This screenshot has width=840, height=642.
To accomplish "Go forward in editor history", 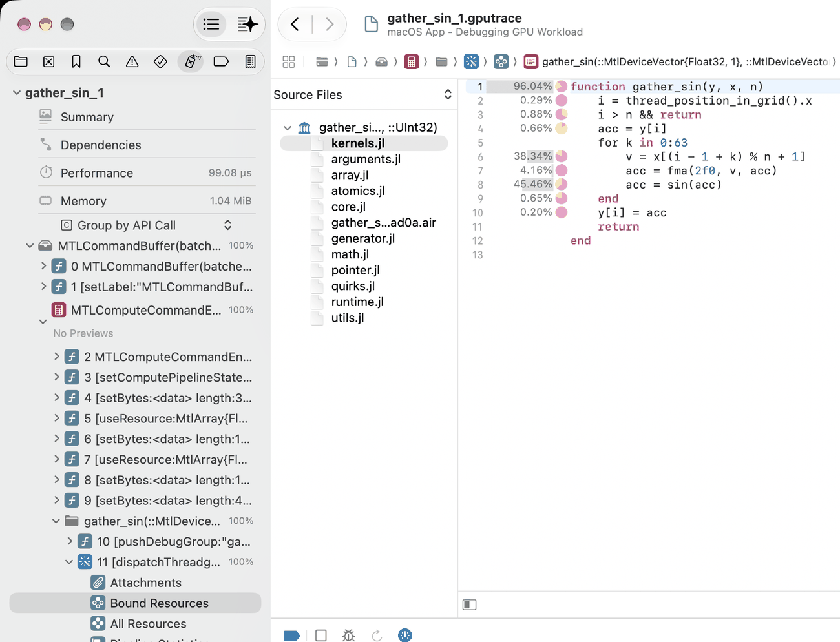I will pos(330,25).
